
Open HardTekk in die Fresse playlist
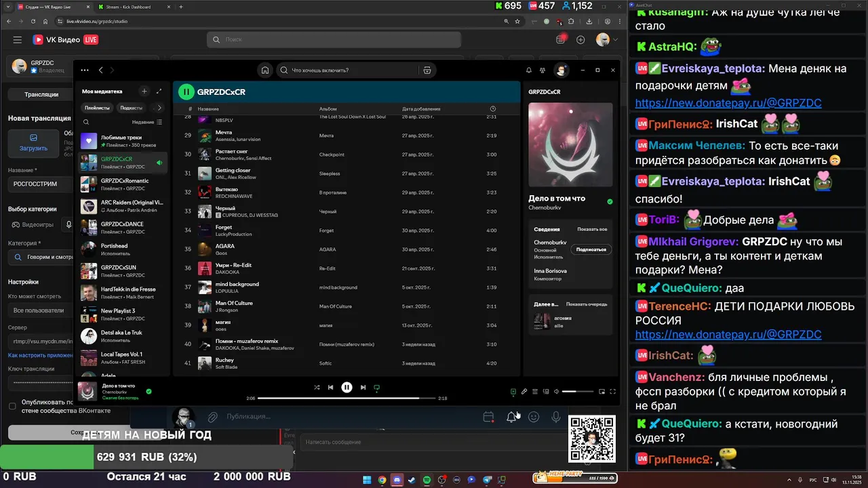(123, 293)
